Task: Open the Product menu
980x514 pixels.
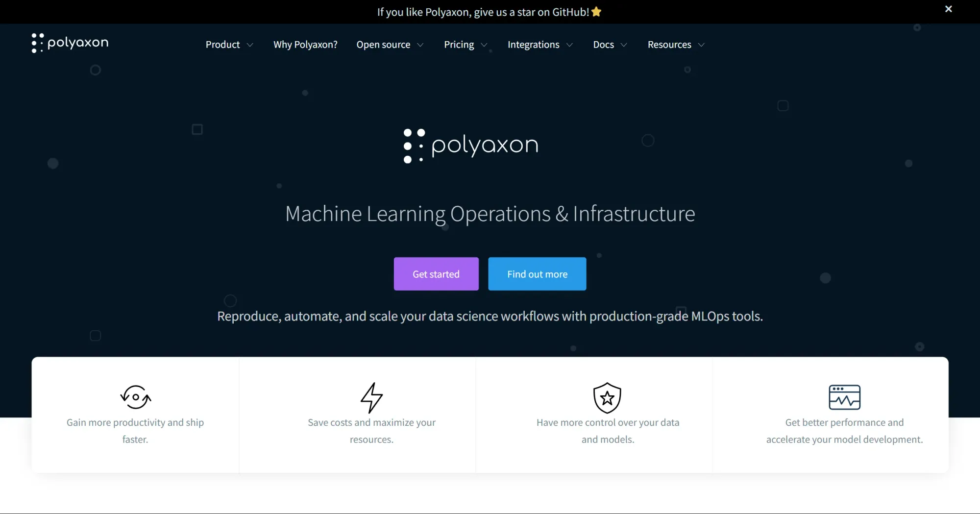Action: pyautogui.click(x=223, y=45)
